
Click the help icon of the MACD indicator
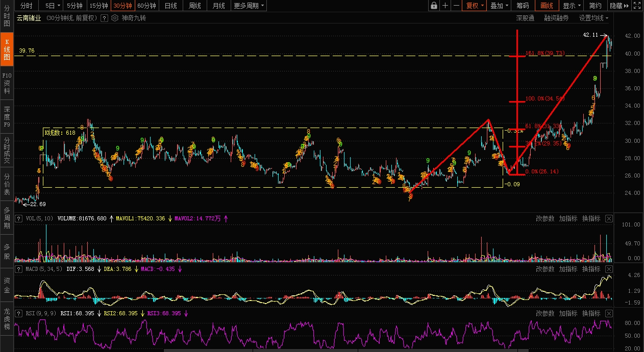tap(19, 269)
